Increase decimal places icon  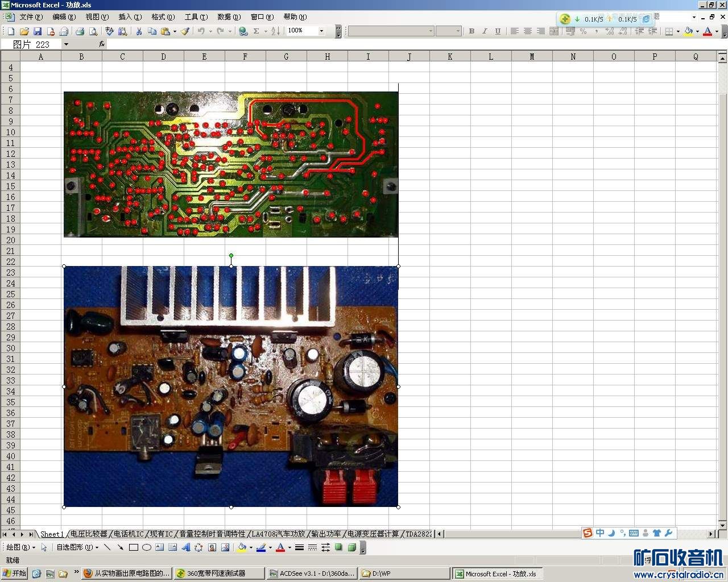[610, 31]
